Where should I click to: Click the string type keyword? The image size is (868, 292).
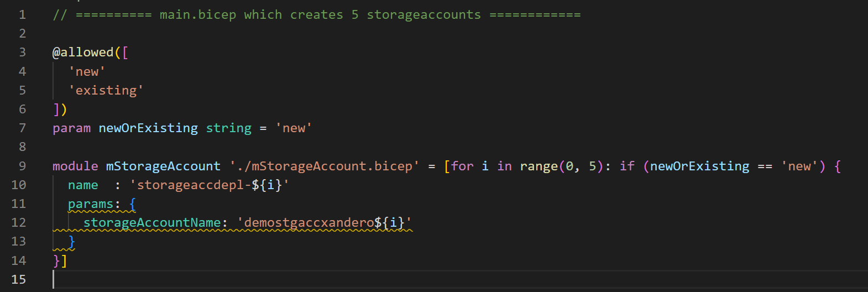(x=229, y=128)
